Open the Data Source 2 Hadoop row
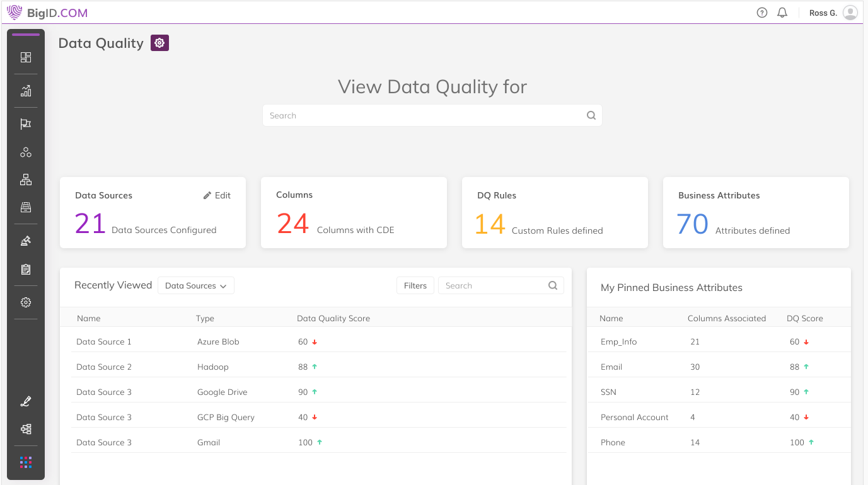The width and height of the screenshot is (868, 485). click(x=104, y=367)
